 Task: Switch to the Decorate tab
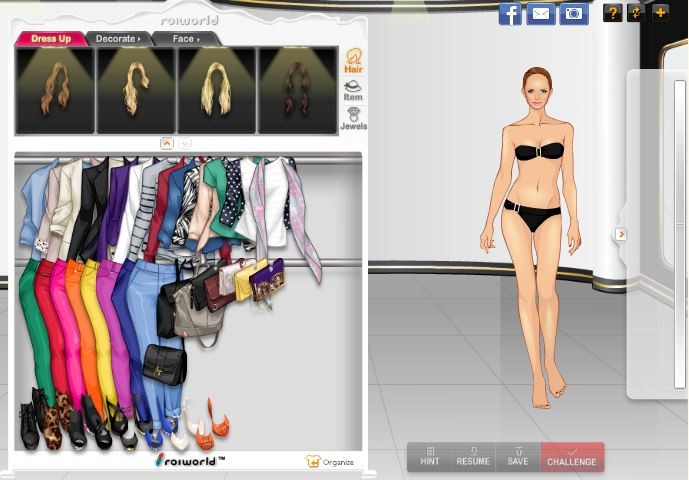(118, 39)
